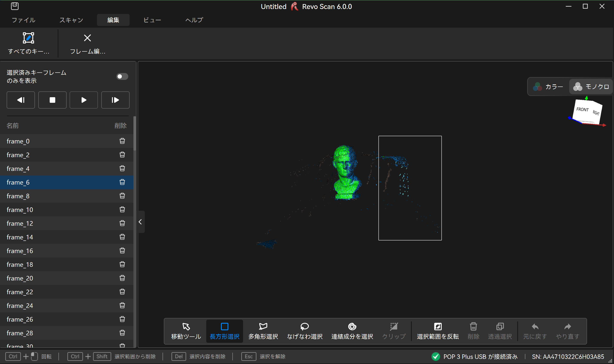Open the ファイル menu
This screenshot has width=614, height=364.
(24, 20)
